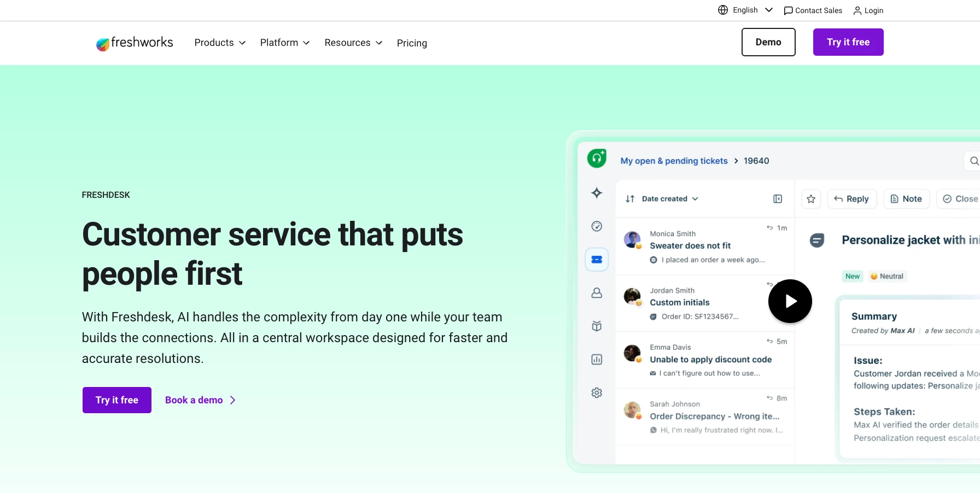Click the Freshworks logo
The image size is (980, 493).
point(135,43)
